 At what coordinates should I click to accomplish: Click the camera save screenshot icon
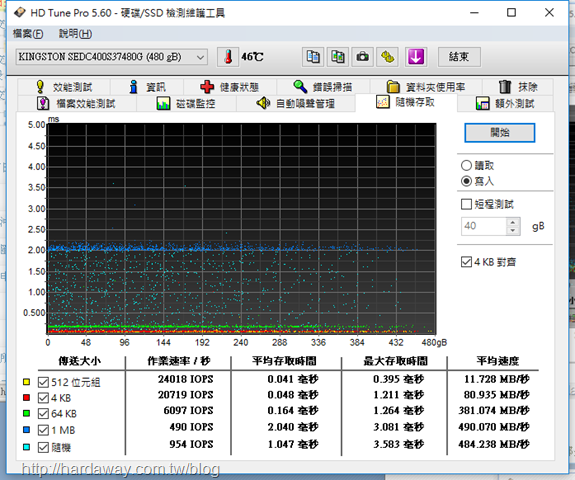363,57
